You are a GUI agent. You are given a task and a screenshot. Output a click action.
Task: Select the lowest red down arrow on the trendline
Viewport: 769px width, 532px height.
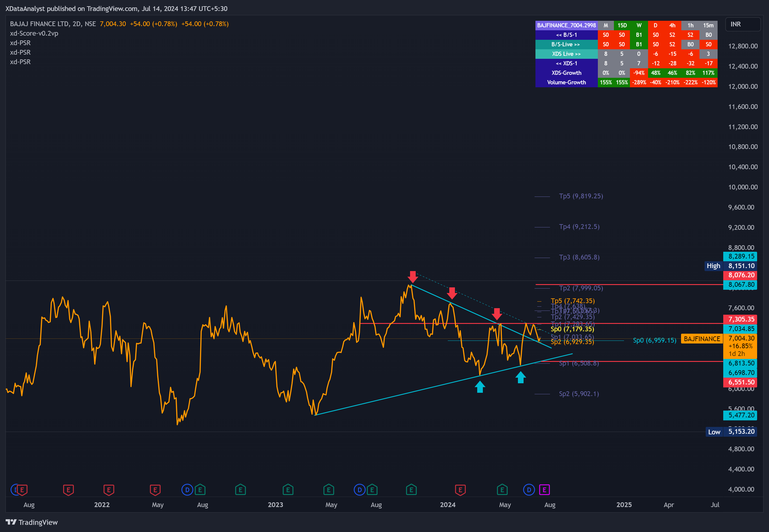(497, 314)
